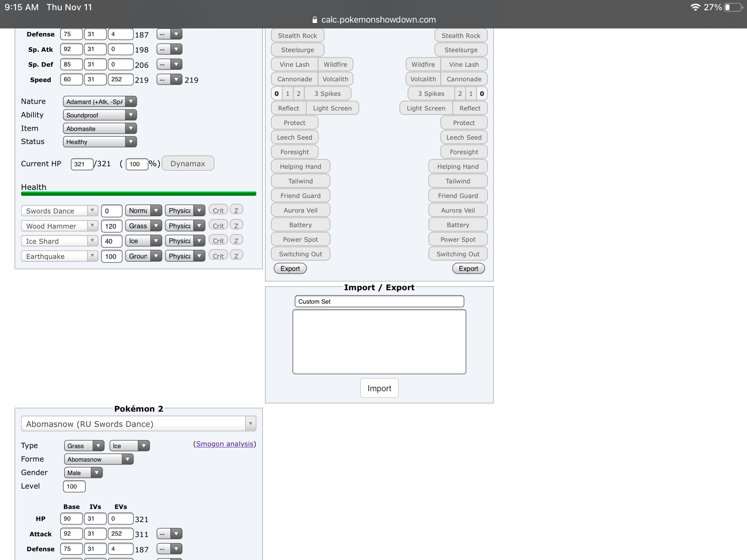Toggle left-side Leech Seed
This screenshot has height=560, width=747.
[x=294, y=137]
